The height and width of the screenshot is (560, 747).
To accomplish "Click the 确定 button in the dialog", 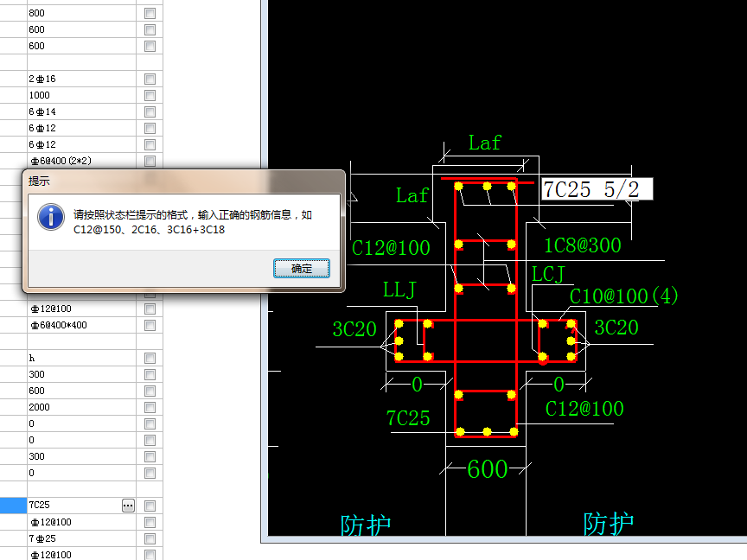I will click(302, 269).
